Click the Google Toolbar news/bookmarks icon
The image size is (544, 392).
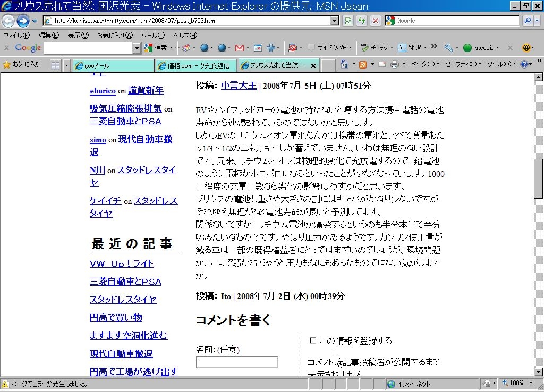click(x=186, y=48)
